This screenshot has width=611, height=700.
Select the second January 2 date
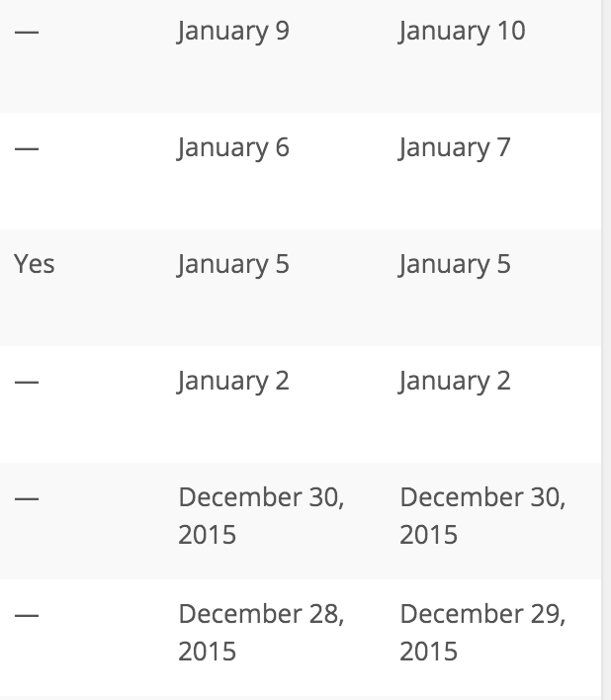point(455,382)
